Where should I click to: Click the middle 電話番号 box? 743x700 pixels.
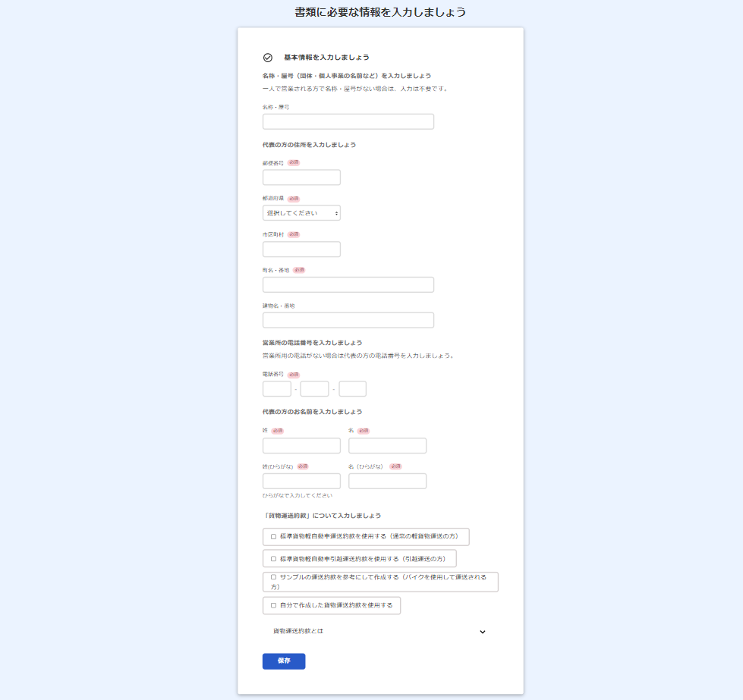pos(315,389)
